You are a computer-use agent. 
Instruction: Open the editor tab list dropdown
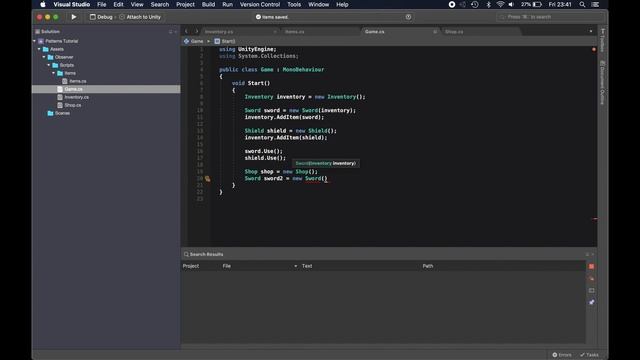tap(591, 31)
